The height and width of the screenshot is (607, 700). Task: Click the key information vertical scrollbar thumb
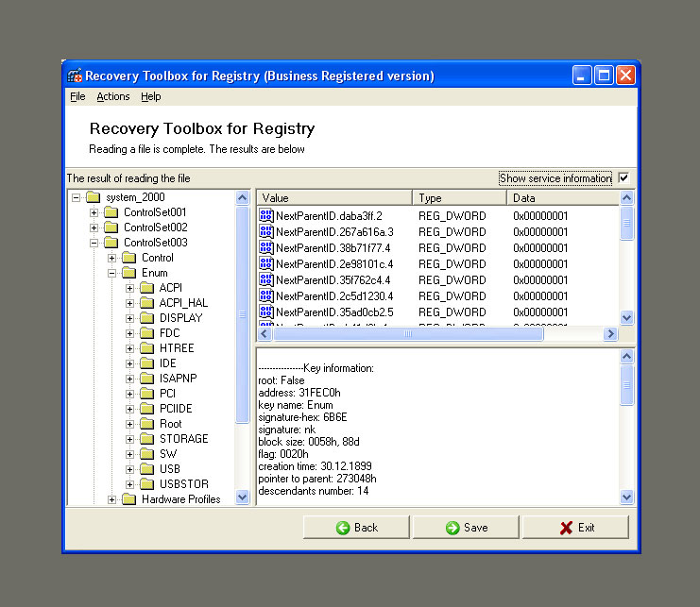coord(626,385)
